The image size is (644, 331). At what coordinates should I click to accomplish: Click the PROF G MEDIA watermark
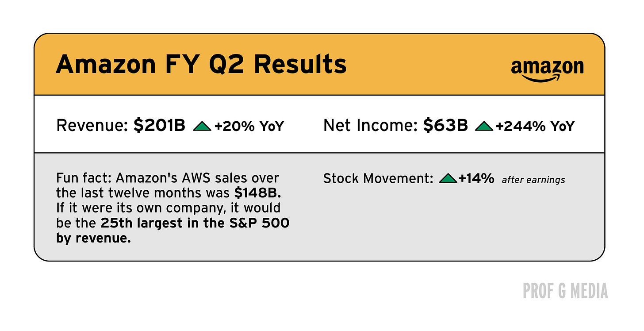(565, 291)
